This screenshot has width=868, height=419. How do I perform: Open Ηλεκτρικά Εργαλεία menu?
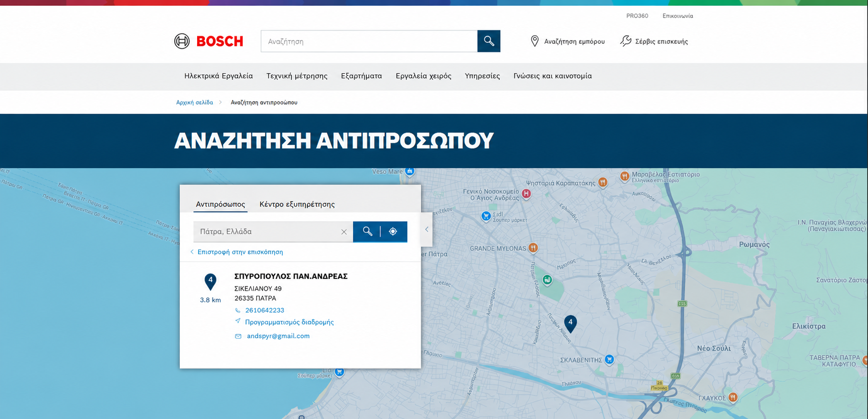pos(218,76)
